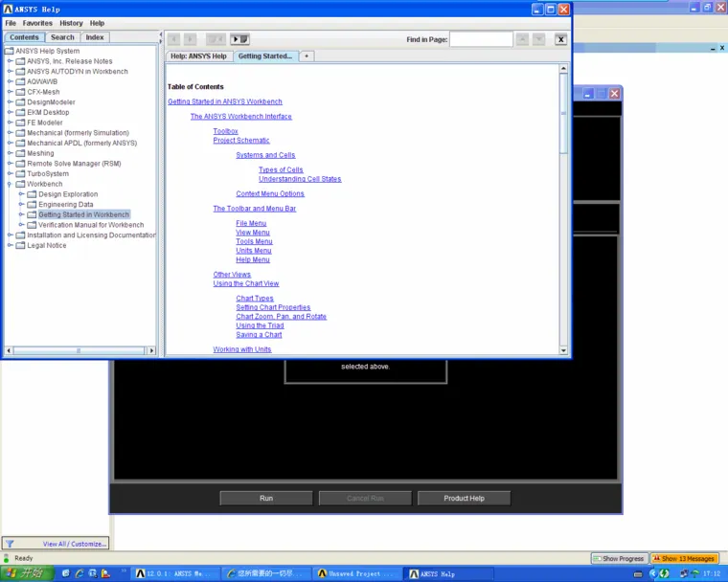Switch to the Search tab

(62, 37)
